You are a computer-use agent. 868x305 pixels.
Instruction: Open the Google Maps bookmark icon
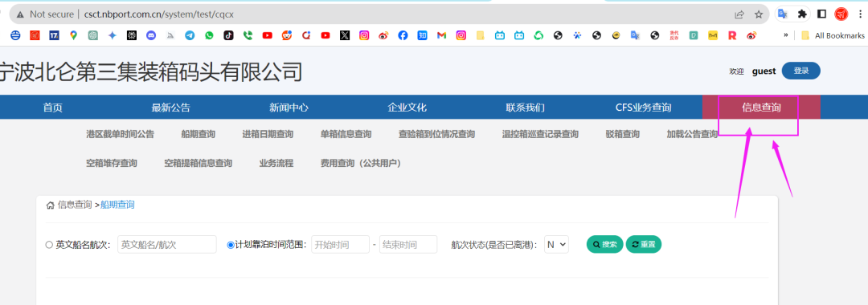pyautogui.click(x=73, y=35)
